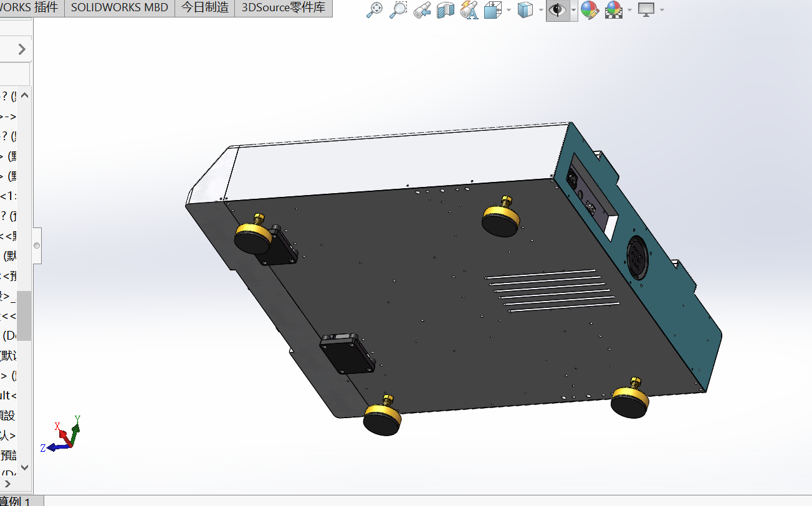This screenshot has height=506, width=812.
Task: Select the Zoom to Area tool
Action: [398, 10]
